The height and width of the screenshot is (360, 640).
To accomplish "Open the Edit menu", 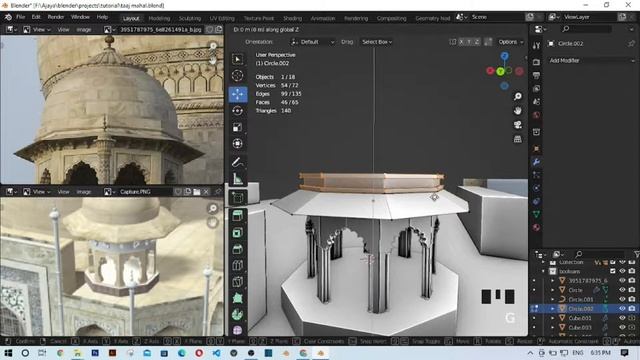I will [x=36, y=17].
